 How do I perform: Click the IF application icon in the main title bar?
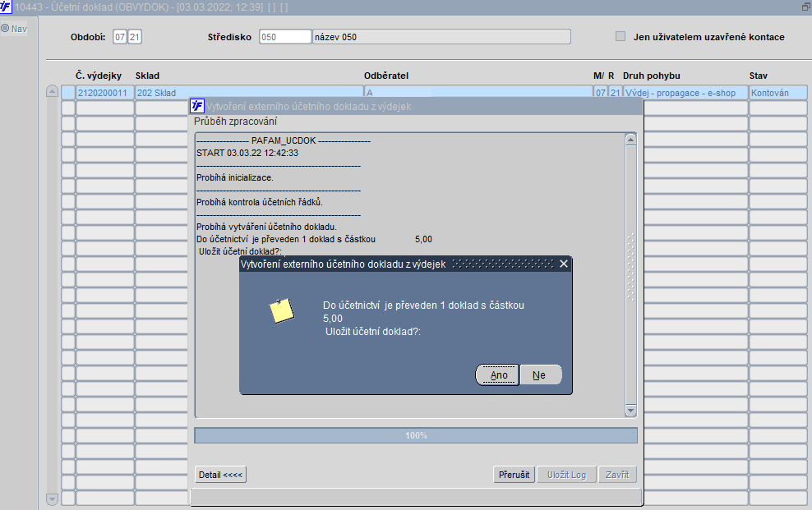(x=5, y=7)
